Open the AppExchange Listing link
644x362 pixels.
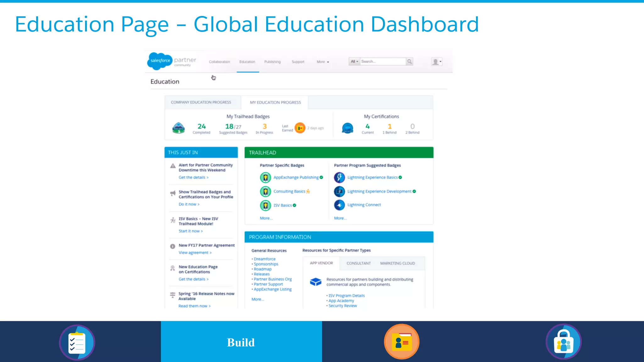tap(273, 289)
